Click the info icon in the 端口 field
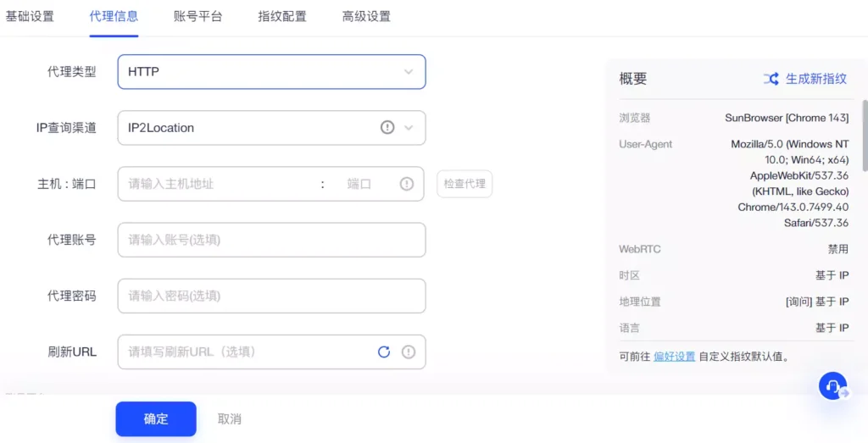 pos(407,184)
